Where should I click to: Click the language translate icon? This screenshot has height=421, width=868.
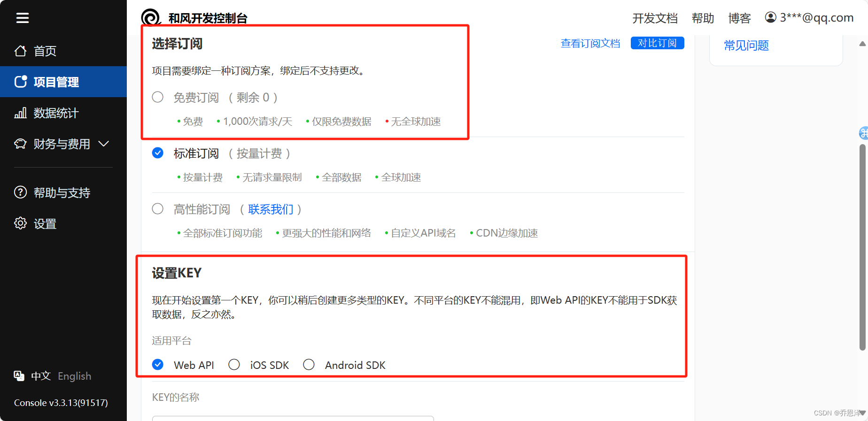coord(19,376)
